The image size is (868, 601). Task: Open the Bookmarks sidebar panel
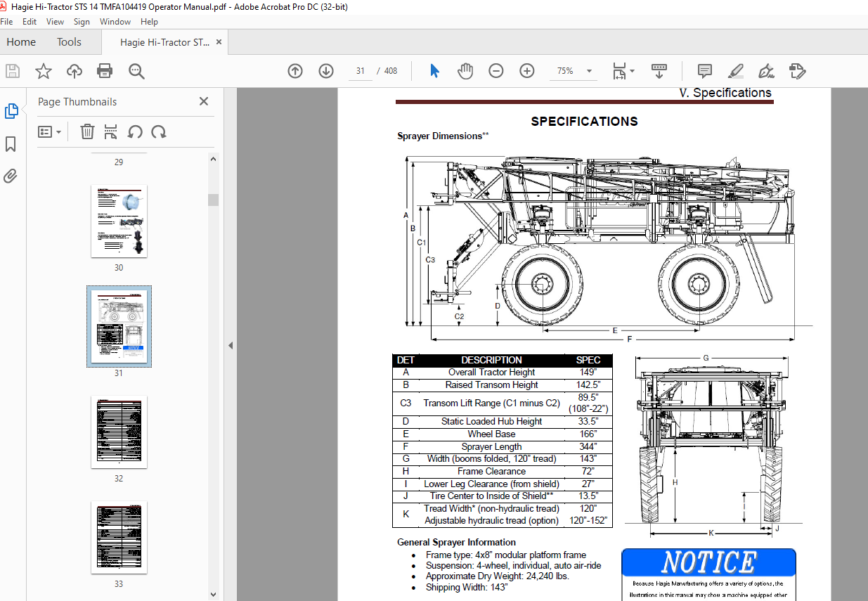(11, 144)
